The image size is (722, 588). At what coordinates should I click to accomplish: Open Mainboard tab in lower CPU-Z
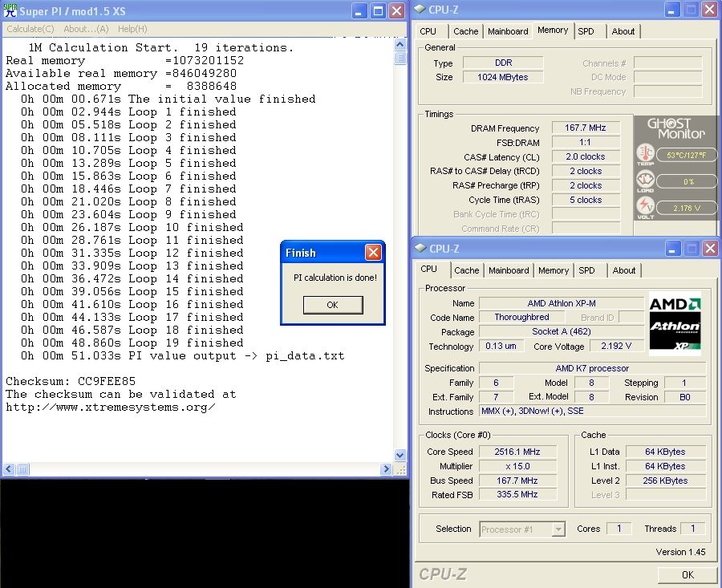[x=509, y=270]
